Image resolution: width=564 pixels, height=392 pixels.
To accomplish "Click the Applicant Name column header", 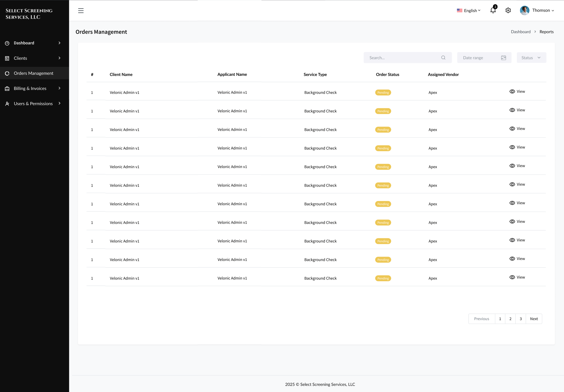I will tap(232, 74).
